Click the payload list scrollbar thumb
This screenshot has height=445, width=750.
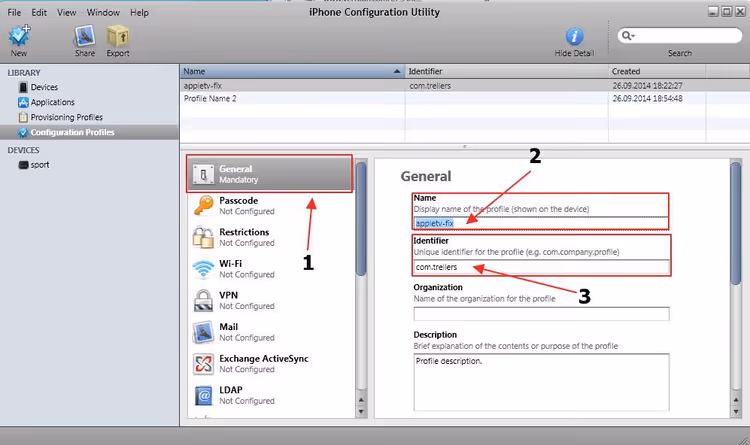[x=361, y=219]
